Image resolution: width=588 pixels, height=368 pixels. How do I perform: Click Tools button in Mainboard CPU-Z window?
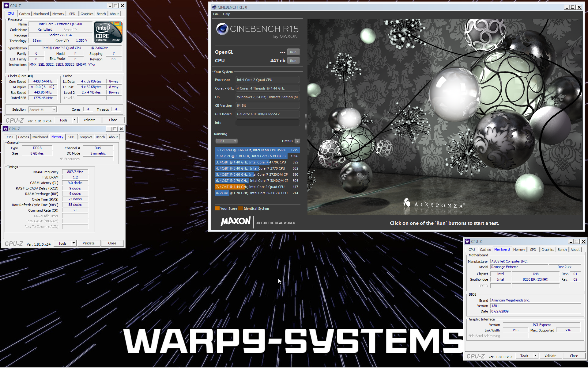click(524, 356)
